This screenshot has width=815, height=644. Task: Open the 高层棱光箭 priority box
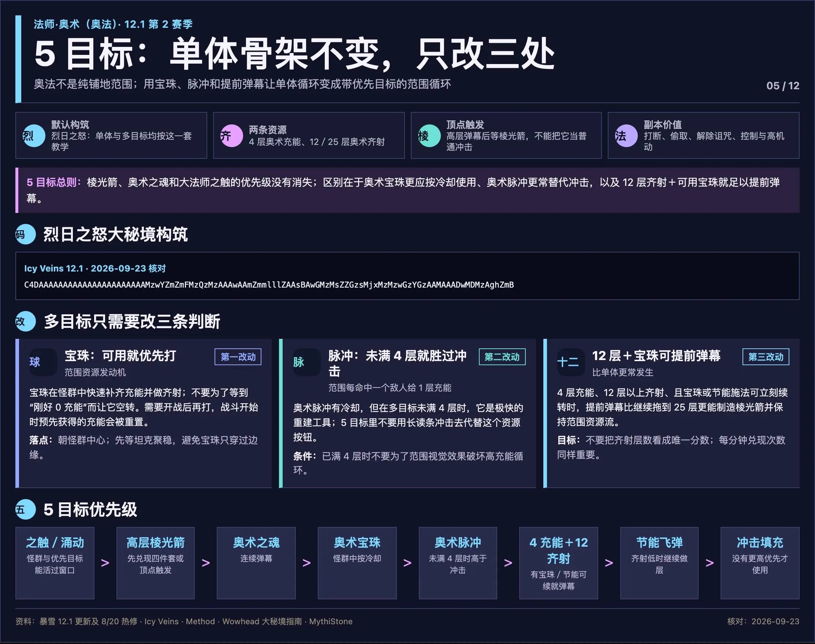(156, 563)
